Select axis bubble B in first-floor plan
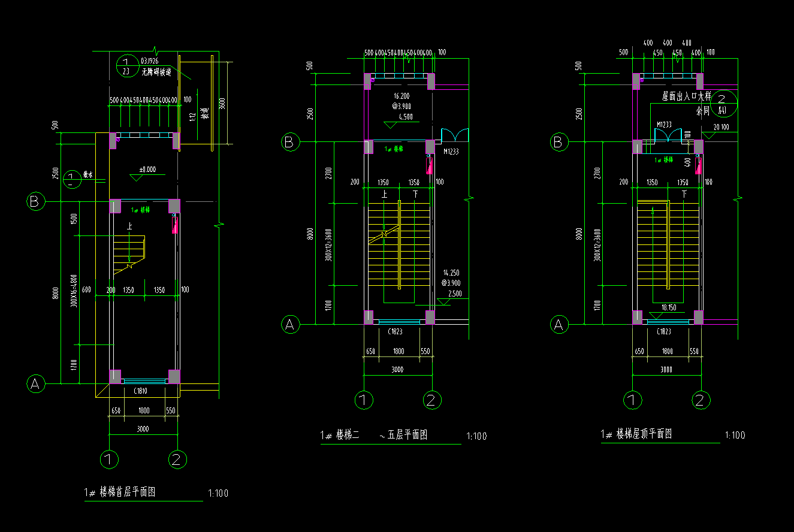The image size is (794, 532). coord(35,202)
